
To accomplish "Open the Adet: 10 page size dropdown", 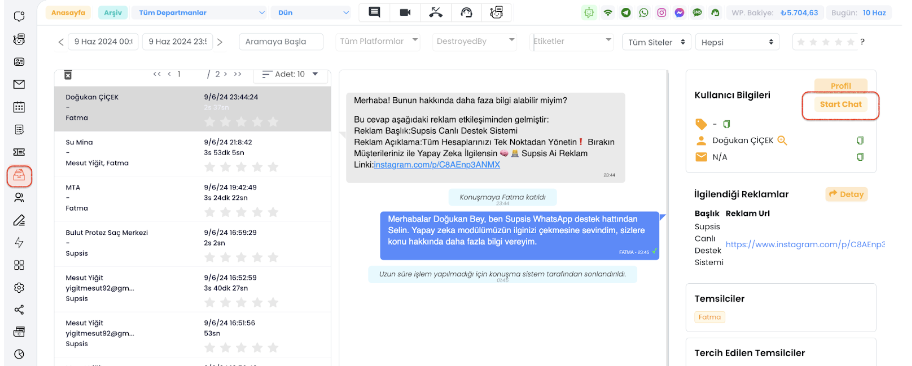I will (290, 74).
